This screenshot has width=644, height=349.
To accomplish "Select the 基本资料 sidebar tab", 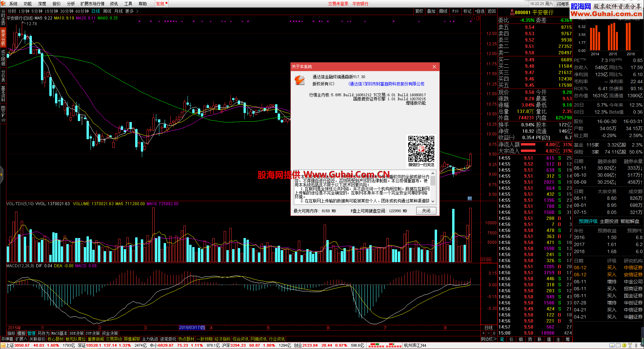I will pyautogui.click(x=3, y=94).
